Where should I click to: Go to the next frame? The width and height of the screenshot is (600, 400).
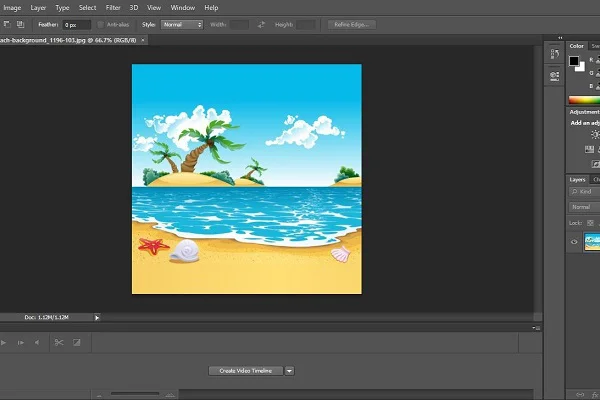coord(21,343)
